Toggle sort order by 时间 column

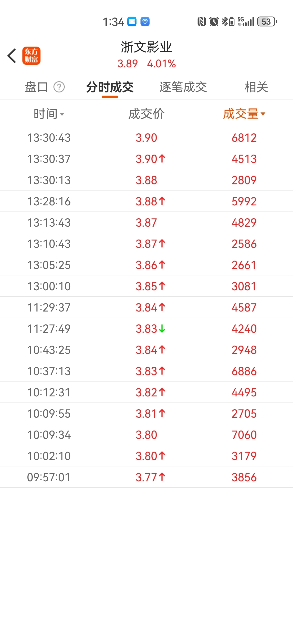point(49,114)
